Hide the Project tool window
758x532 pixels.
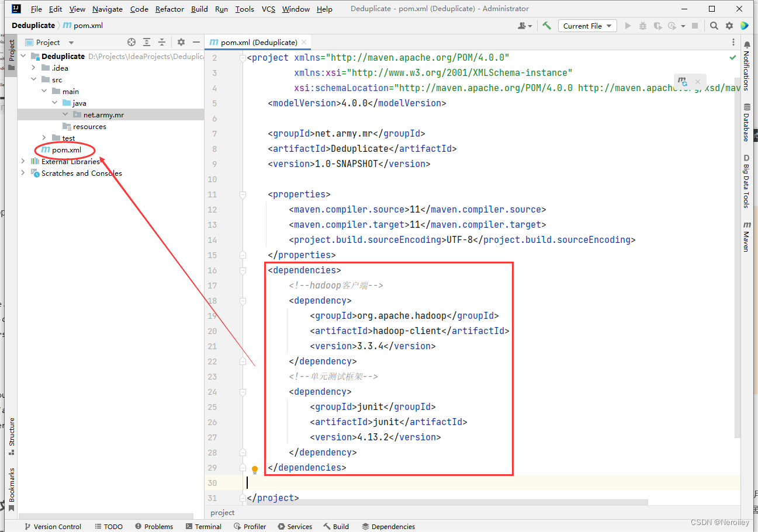(196, 42)
